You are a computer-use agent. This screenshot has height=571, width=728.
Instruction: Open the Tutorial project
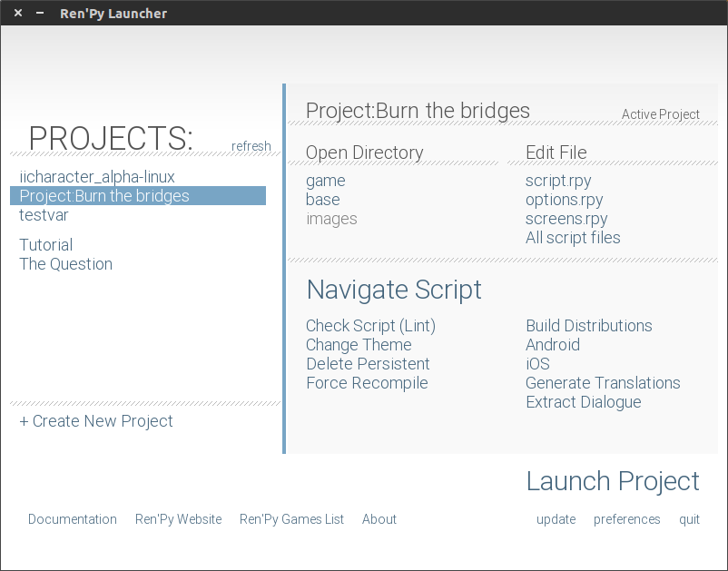46,245
